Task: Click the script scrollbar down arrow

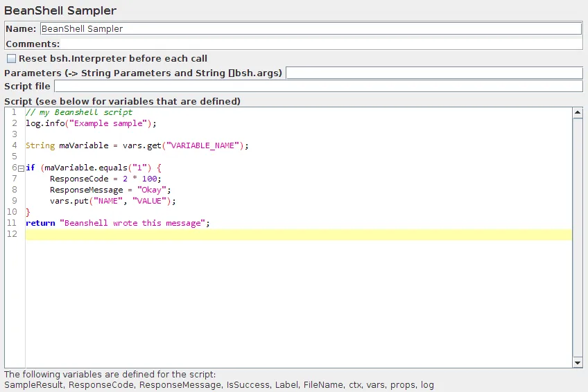Action: pos(578,362)
